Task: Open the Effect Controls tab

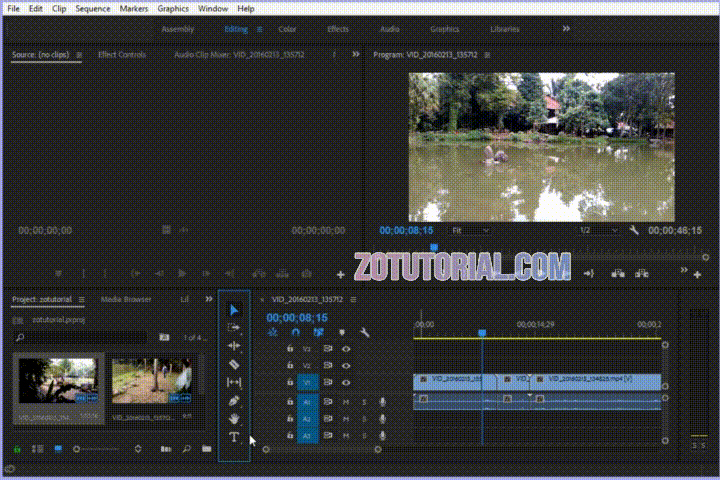Action: (122, 54)
